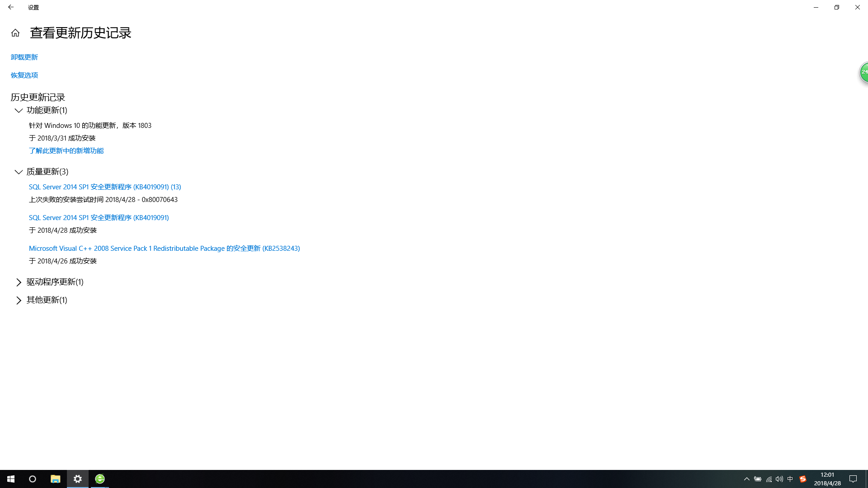Click the Cortana circle icon on taskbar
This screenshot has width=868, height=488.
tap(33, 479)
